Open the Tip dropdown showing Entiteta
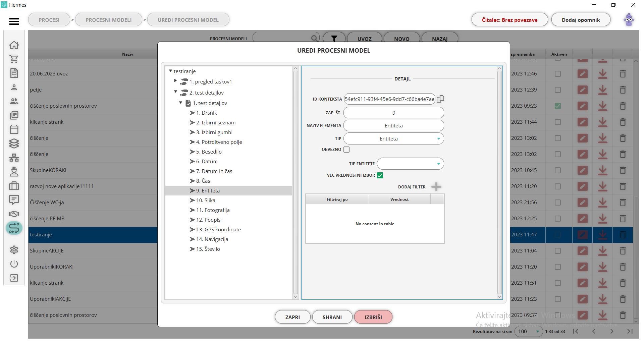Viewport: 644px width, 345px height. click(x=394, y=139)
